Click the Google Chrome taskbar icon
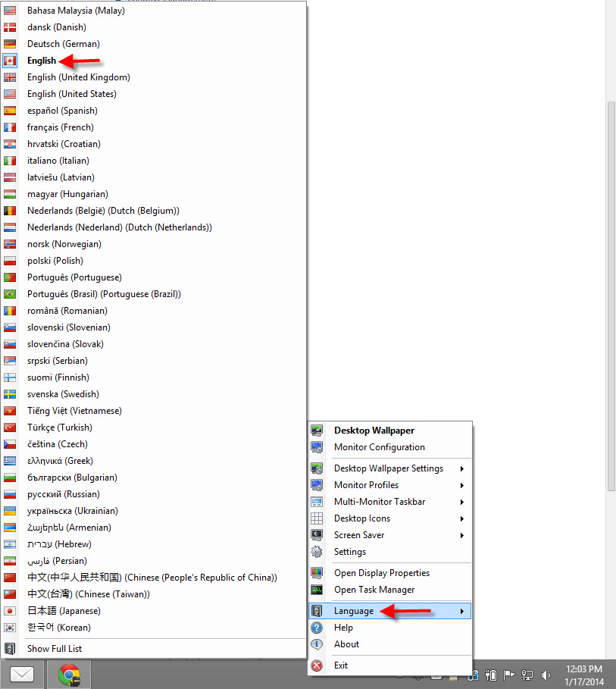The width and height of the screenshot is (616, 689). (x=68, y=674)
